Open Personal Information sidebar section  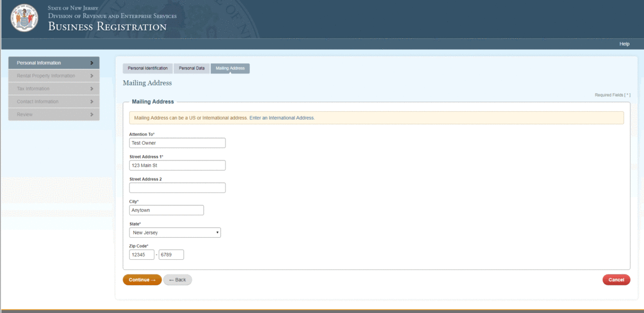[x=54, y=63]
